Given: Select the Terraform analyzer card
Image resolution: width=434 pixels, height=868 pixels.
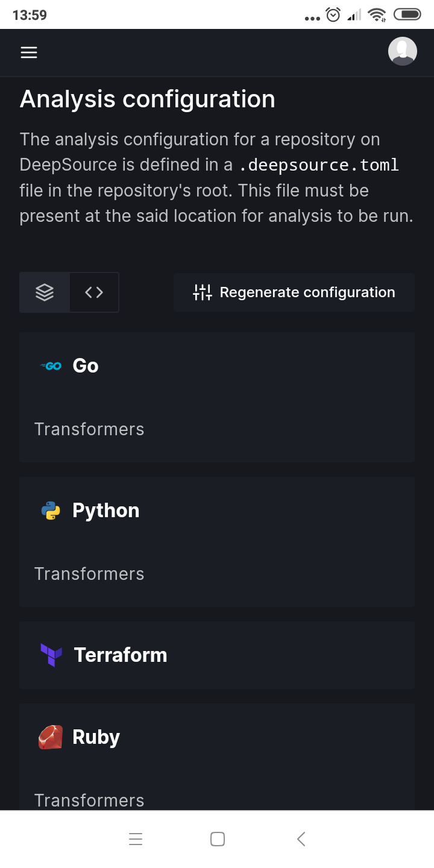Looking at the screenshot, I should coord(217,655).
